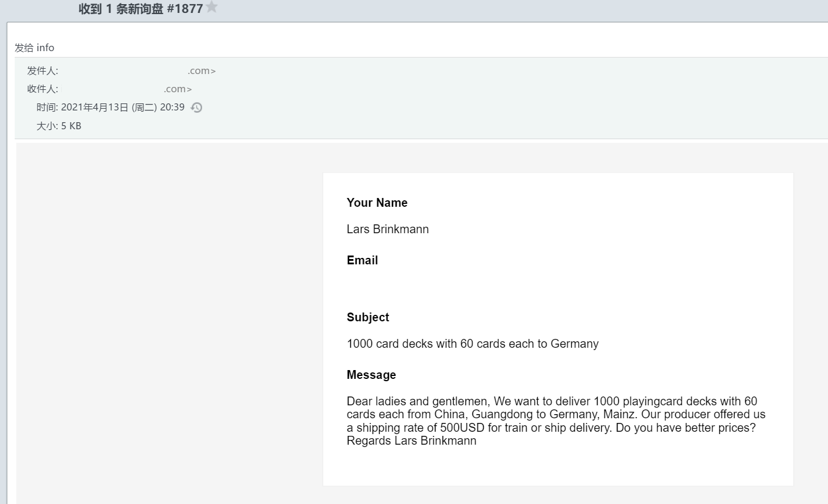
Task: Click the 收件人 recipient label
Action: (x=42, y=89)
